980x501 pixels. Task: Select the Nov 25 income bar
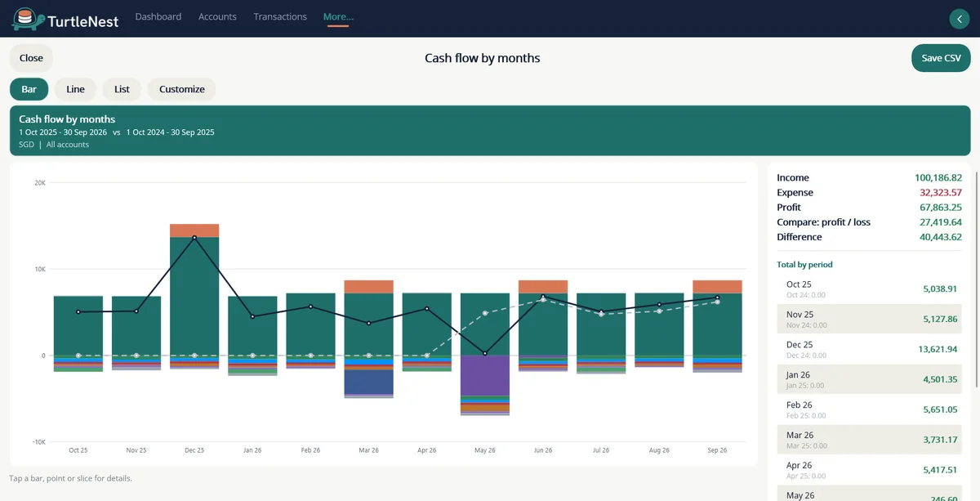136,325
